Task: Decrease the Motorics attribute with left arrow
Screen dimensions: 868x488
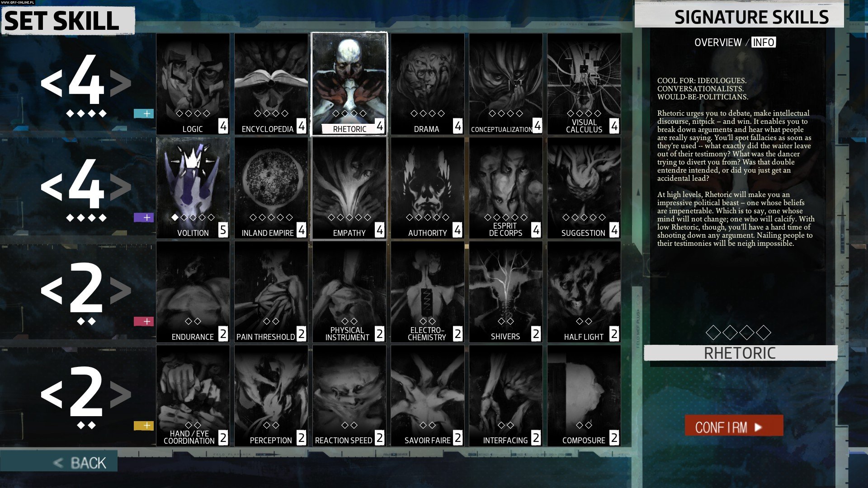Action: click(x=51, y=395)
